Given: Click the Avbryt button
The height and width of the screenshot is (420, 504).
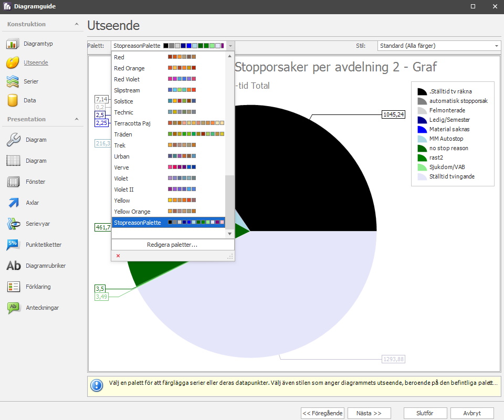Looking at the screenshot, I should (472, 413).
